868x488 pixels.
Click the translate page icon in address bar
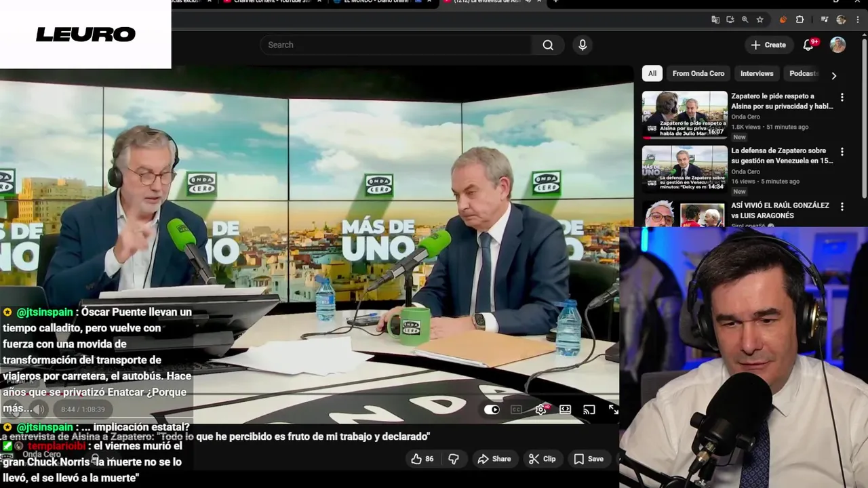[715, 20]
